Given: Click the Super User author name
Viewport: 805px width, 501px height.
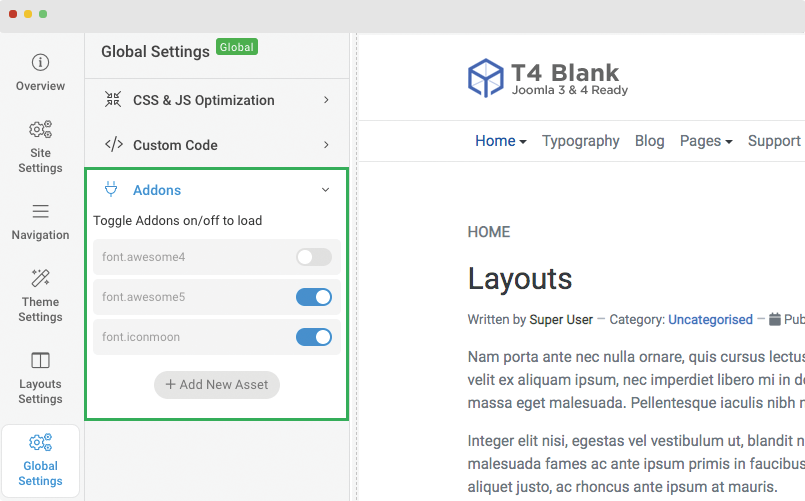Looking at the screenshot, I should [561, 320].
